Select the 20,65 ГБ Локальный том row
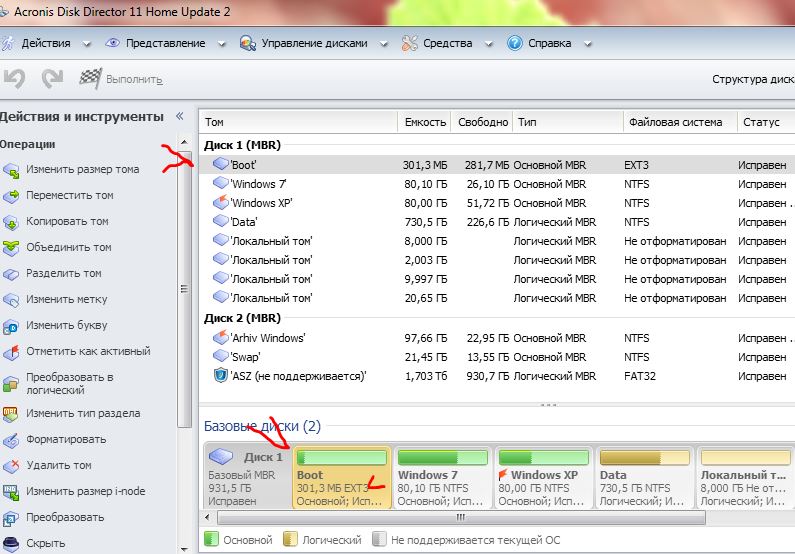795x554 pixels. 497,298
